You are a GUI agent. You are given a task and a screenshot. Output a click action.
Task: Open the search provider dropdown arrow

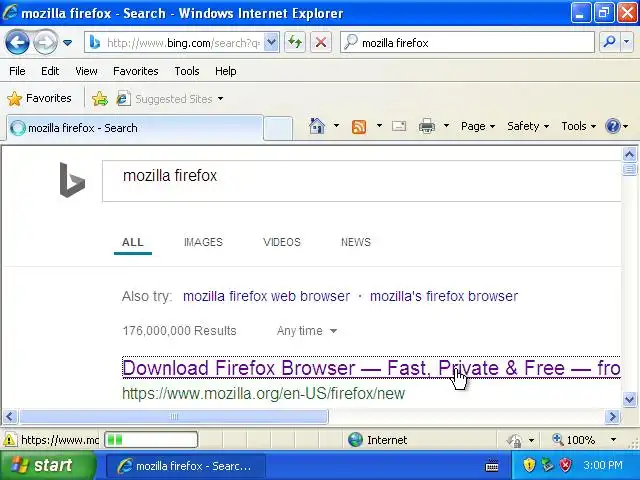pos(627,42)
